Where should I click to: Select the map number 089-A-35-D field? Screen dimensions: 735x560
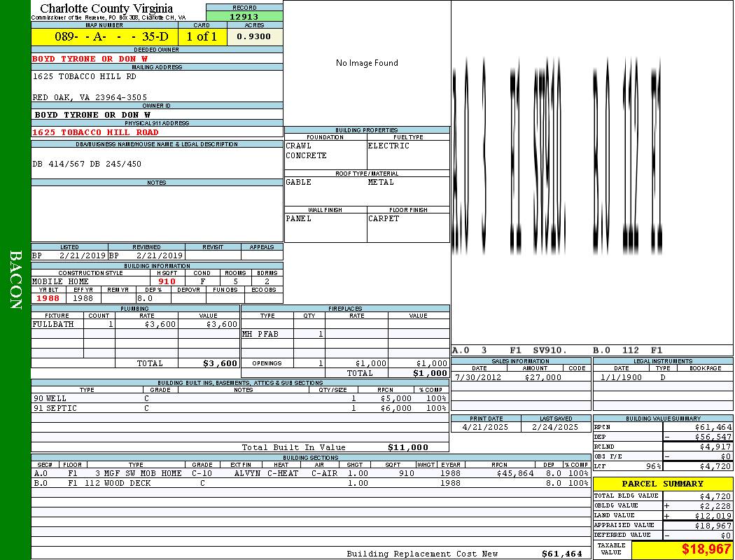104,36
